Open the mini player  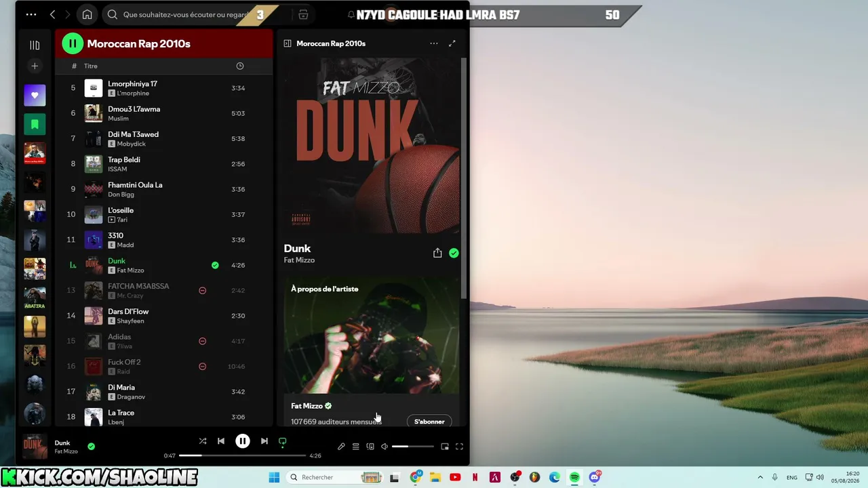click(x=445, y=447)
